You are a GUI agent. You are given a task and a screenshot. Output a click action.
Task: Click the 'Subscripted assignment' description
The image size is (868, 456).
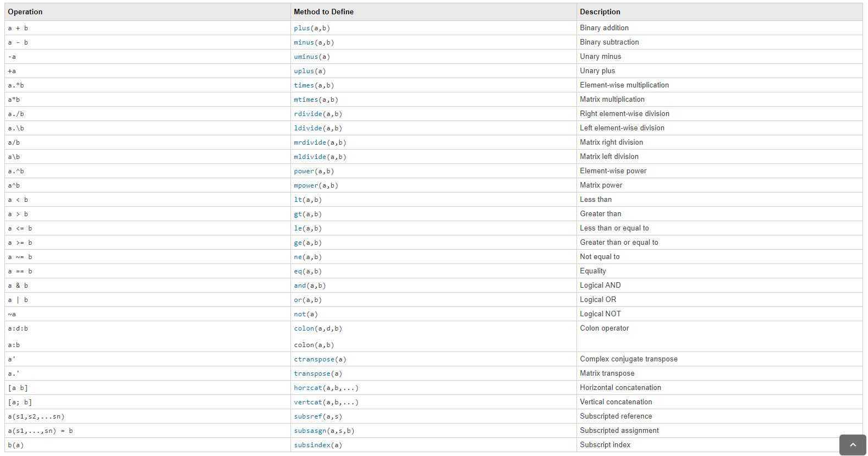click(x=619, y=430)
